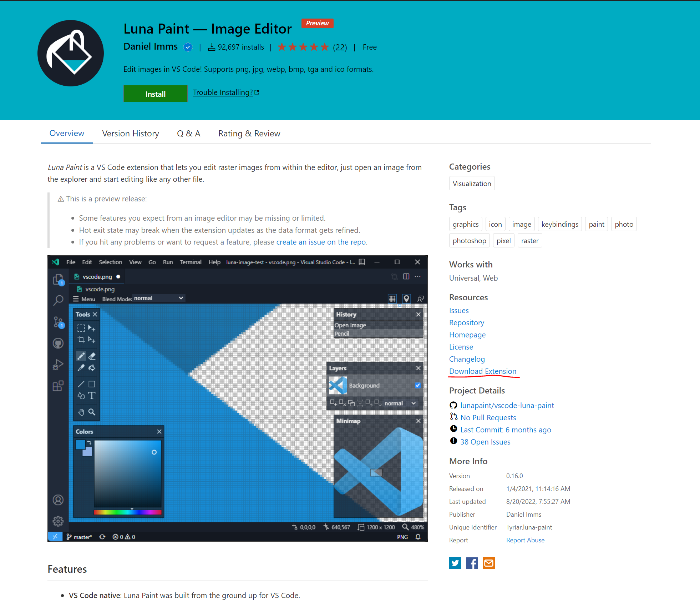Click the rainbow hue slider in Colors panel

tap(128, 512)
